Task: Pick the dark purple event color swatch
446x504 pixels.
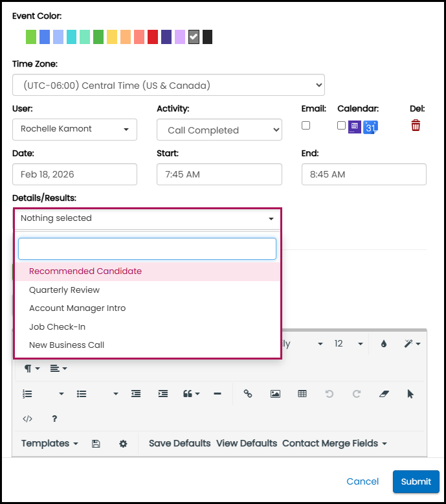Action: pos(166,37)
